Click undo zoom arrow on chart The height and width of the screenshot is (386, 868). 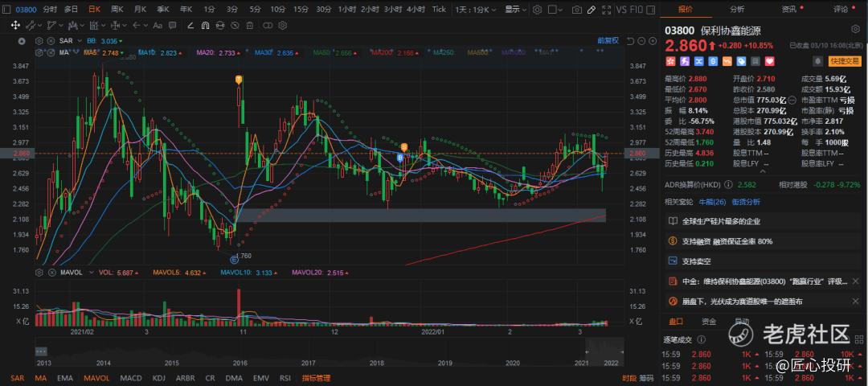pyautogui.click(x=630, y=41)
